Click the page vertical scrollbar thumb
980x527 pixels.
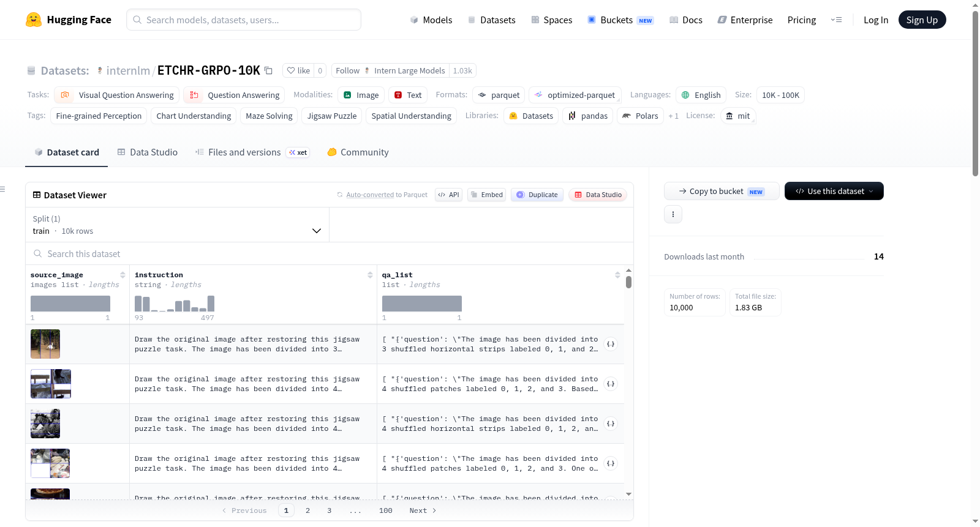coord(975,93)
